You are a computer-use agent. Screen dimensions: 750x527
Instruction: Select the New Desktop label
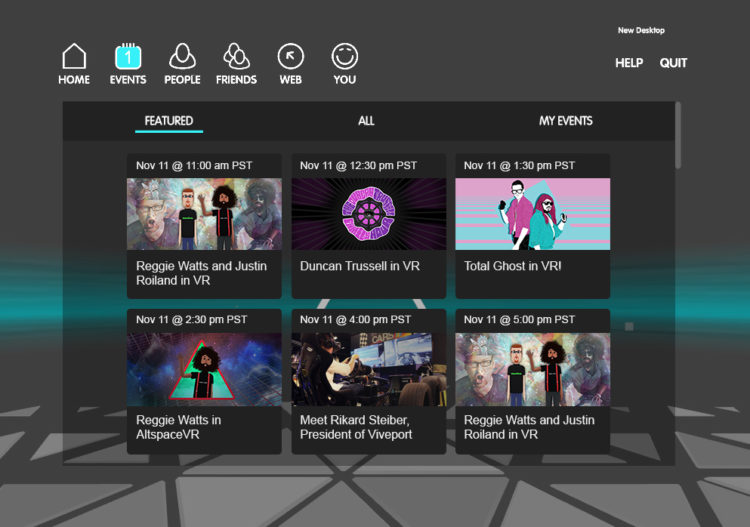click(x=641, y=30)
